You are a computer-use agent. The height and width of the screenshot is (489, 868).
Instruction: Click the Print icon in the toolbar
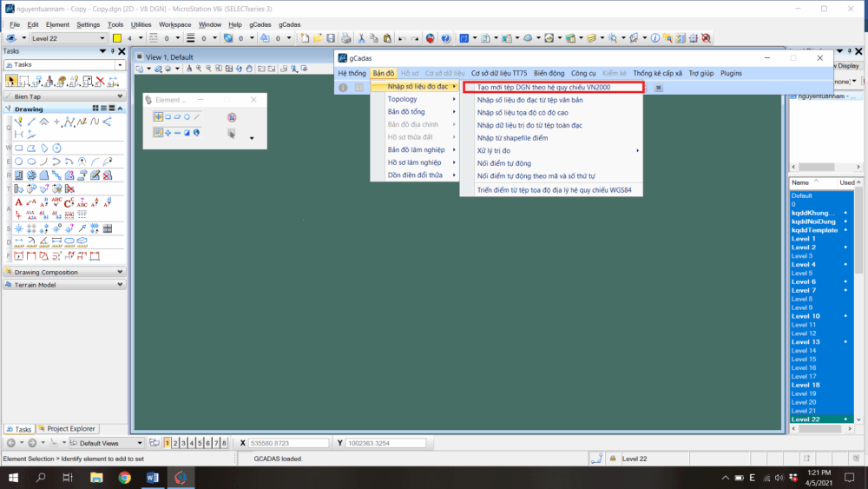346,38
